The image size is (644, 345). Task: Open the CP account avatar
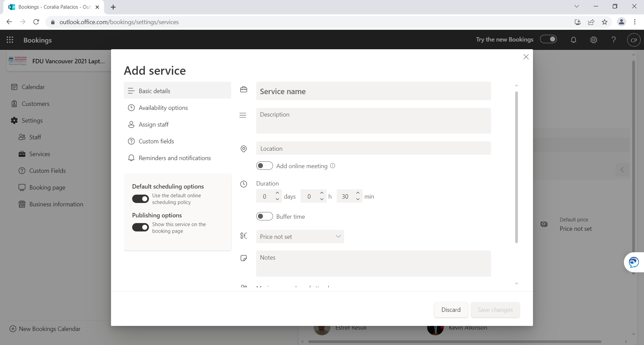634,40
